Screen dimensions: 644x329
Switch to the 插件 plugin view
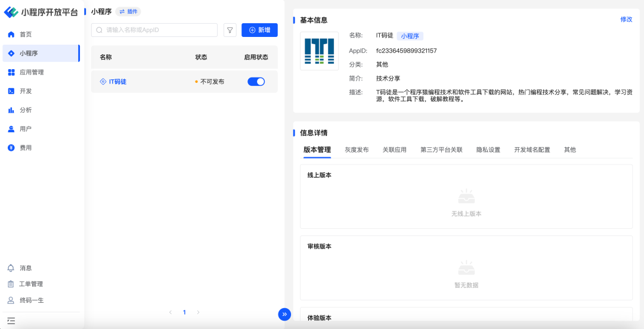[128, 11]
